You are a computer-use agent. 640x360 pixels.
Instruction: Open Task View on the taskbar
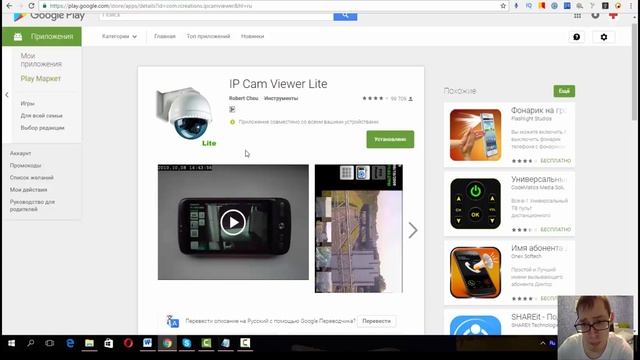point(50,343)
